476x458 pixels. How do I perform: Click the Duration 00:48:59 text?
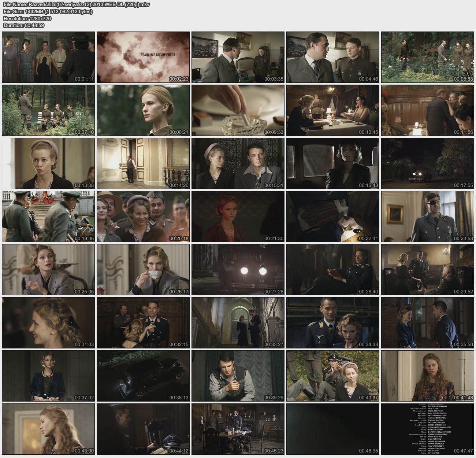click(24, 25)
